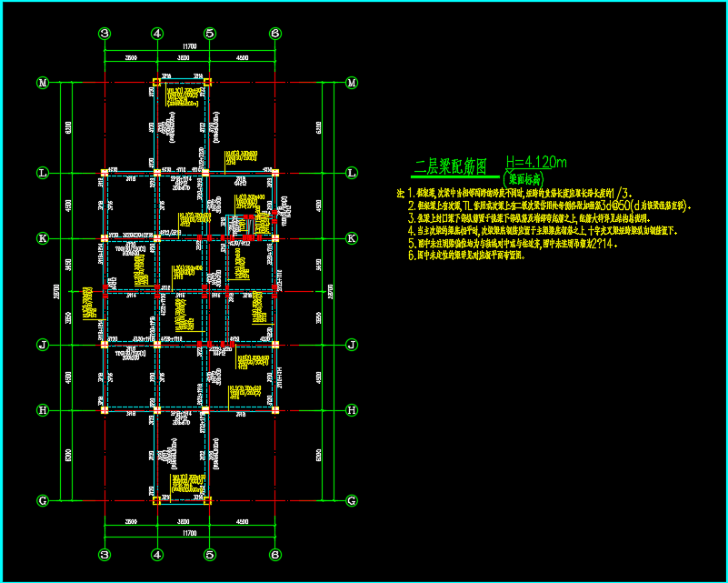Click note line 4 in the notes
The image size is (728, 583).
(543, 230)
